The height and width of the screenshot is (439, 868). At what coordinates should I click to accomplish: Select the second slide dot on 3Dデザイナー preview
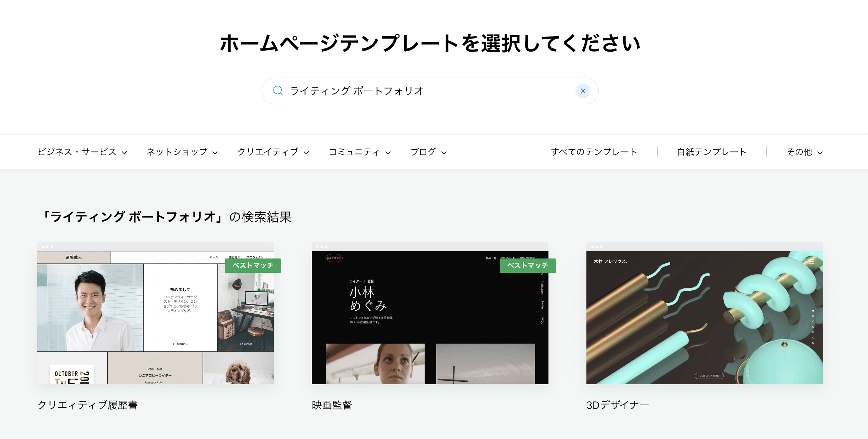[813, 316]
